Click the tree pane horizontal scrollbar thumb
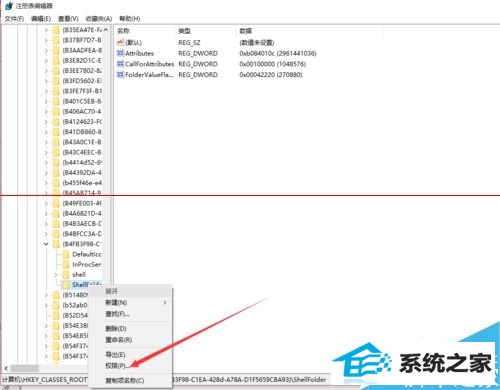This screenshot has height=390, width=500. click(24, 368)
